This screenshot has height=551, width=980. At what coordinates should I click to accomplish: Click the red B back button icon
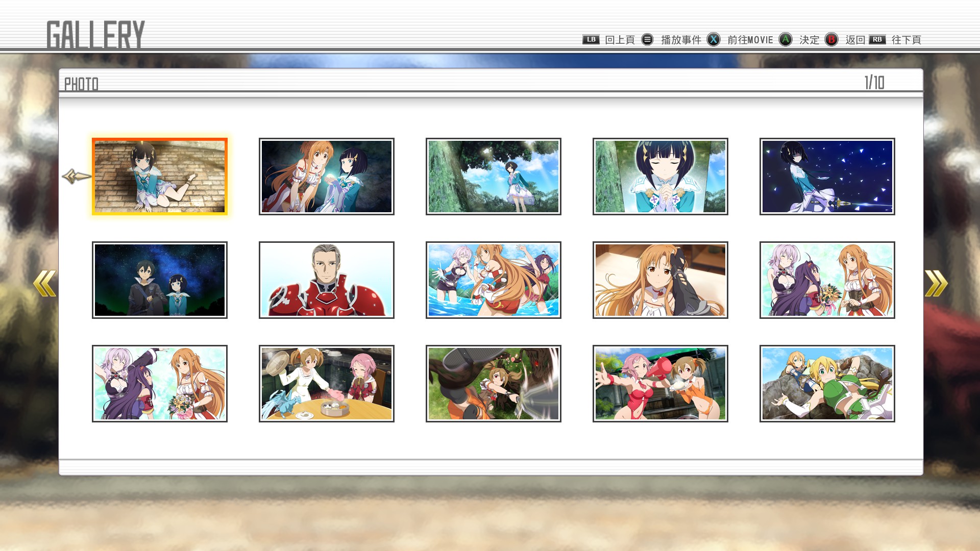tap(831, 40)
